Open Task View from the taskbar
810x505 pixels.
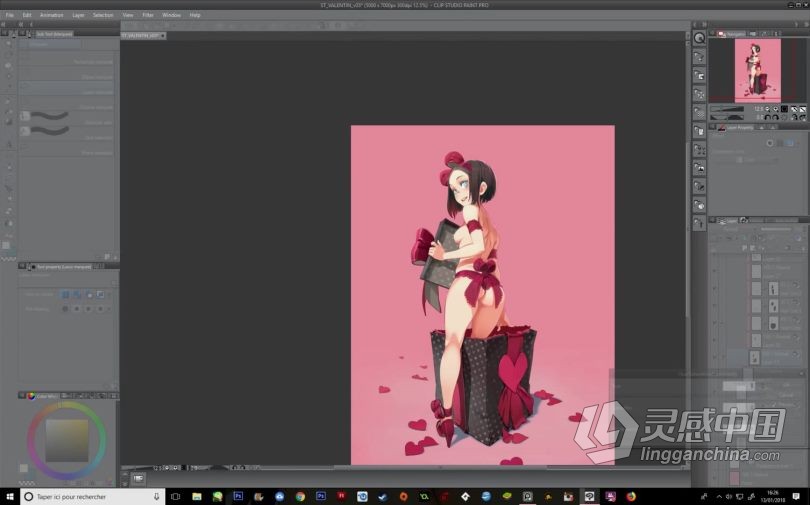tap(175, 496)
